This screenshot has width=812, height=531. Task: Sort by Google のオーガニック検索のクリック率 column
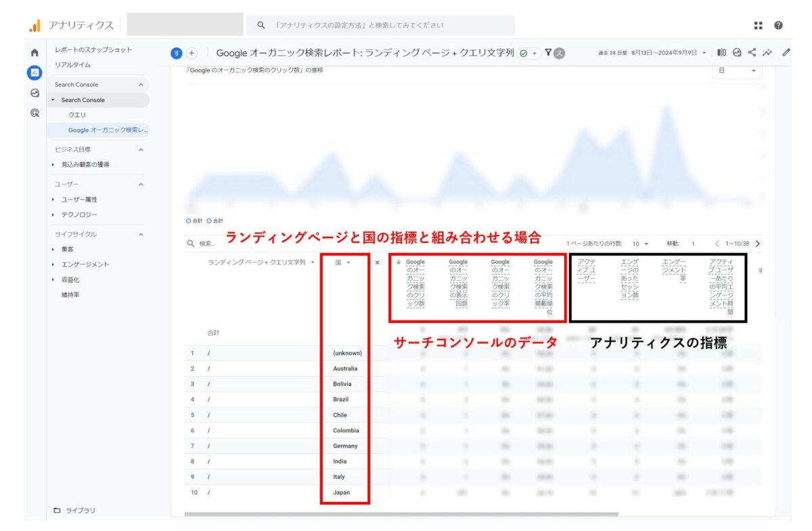click(x=500, y=283)
